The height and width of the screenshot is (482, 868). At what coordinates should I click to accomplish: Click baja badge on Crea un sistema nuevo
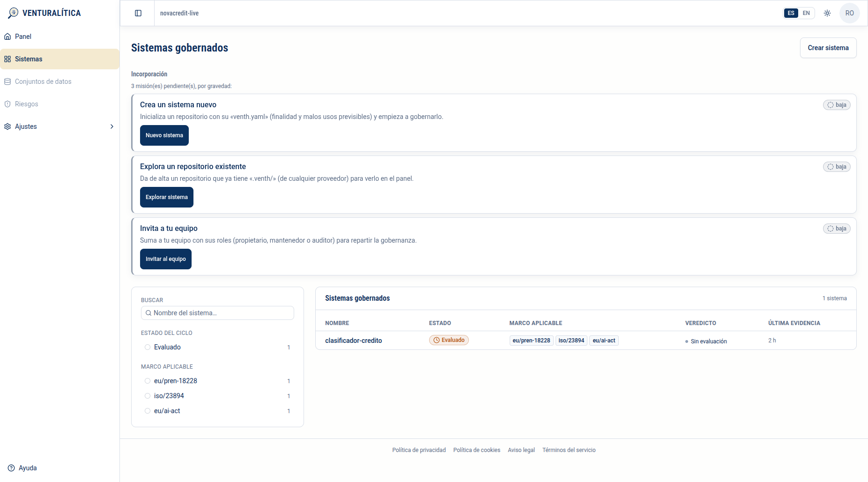(837, 105)
